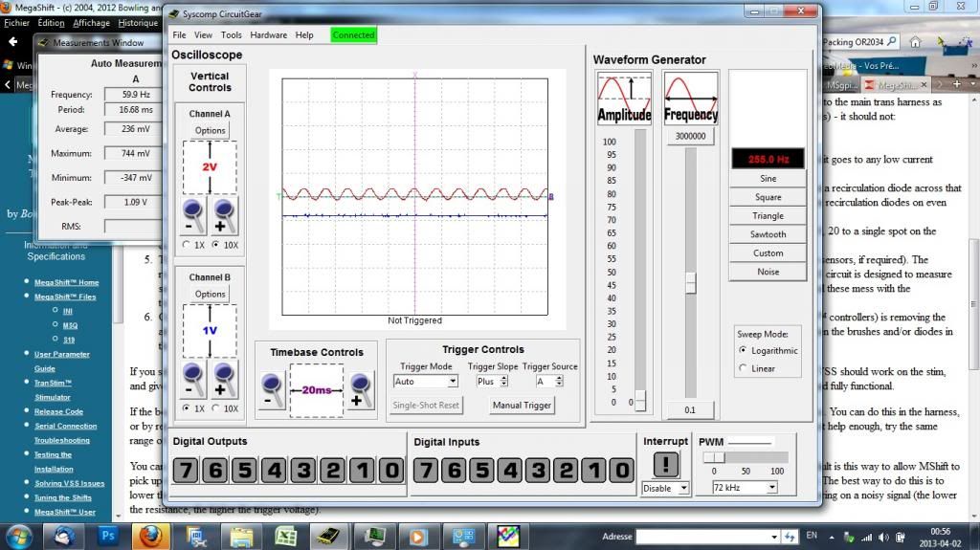Viewport: 980px width, 550px height.
Task: Click the Amplitude waveform icon
Action: pyautogui.click(x=624, y=99)
